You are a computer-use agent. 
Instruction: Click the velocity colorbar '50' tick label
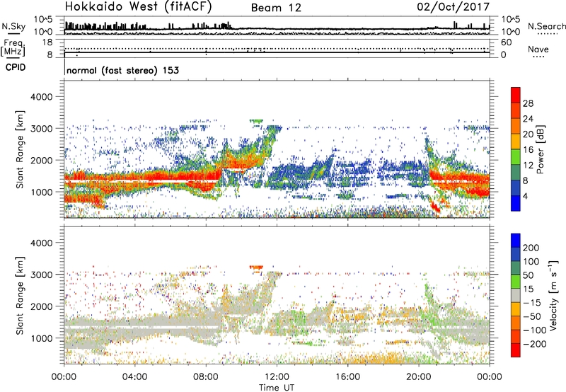(528, 275)
